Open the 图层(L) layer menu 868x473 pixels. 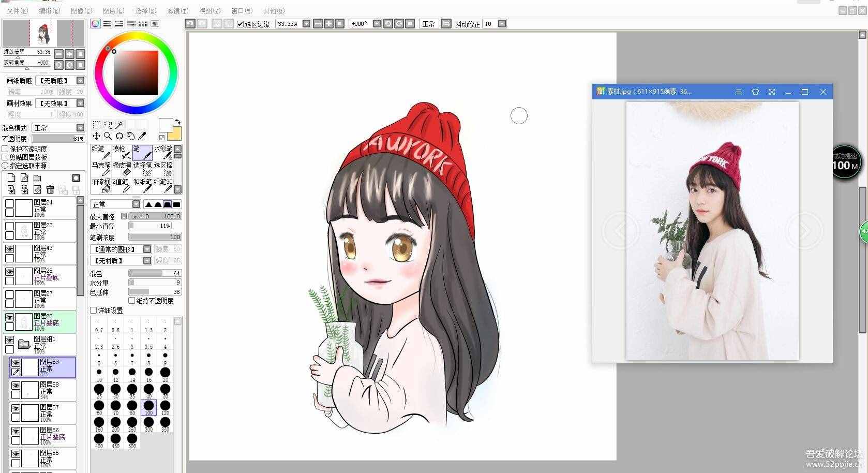click(113, 10)
